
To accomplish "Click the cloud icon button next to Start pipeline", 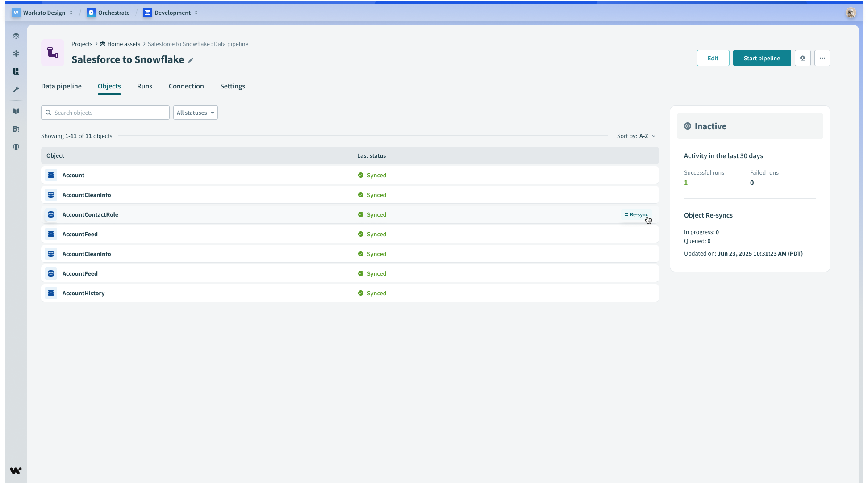I will (802, 58).
